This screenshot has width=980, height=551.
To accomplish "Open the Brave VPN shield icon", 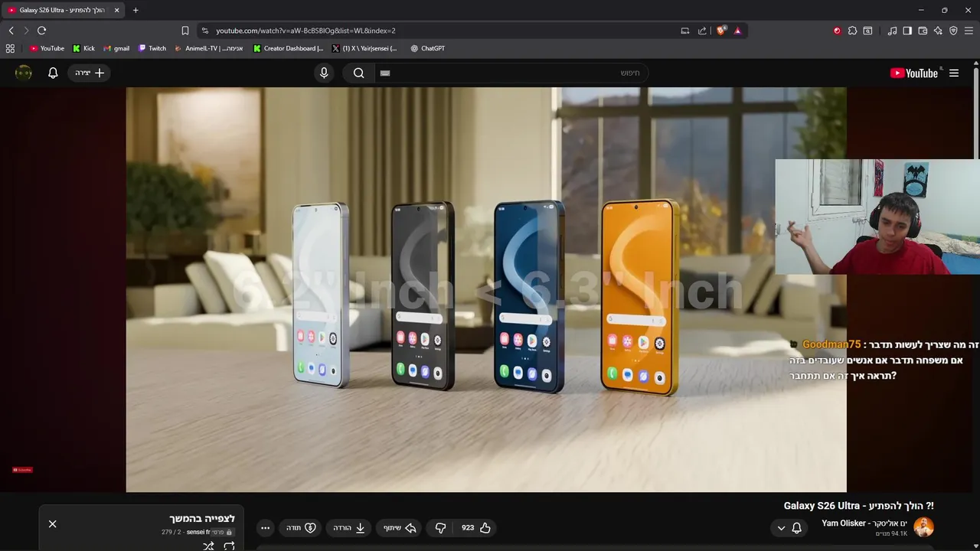I will [953, 31].
